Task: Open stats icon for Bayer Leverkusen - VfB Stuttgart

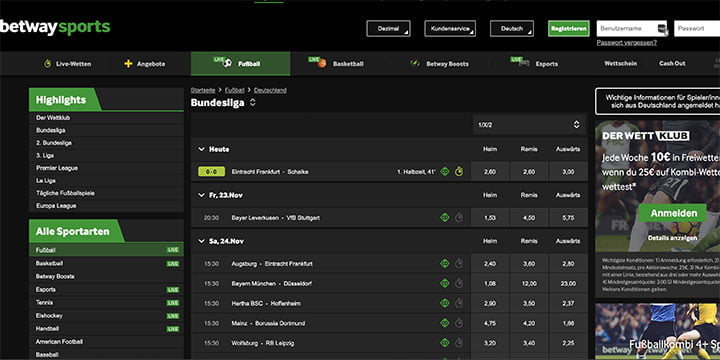Action: (444, 218)
